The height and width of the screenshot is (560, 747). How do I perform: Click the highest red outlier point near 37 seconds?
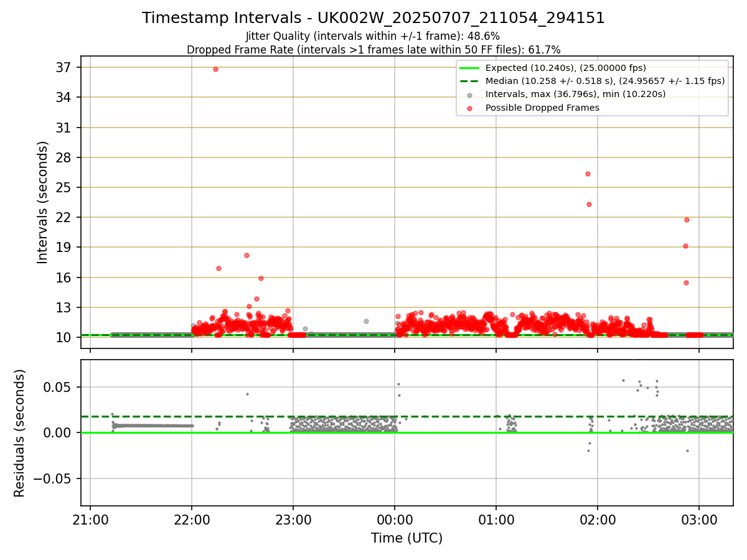215,69
